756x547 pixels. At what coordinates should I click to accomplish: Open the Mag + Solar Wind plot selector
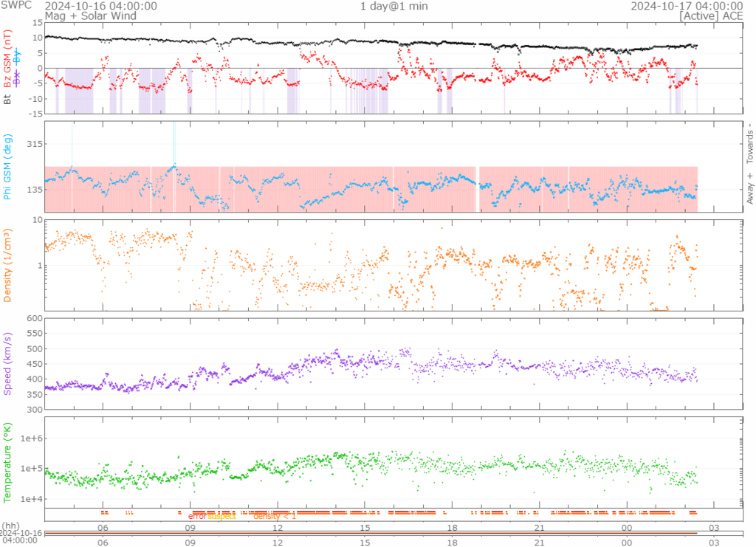pyautogui.click(x=90, y=16)
